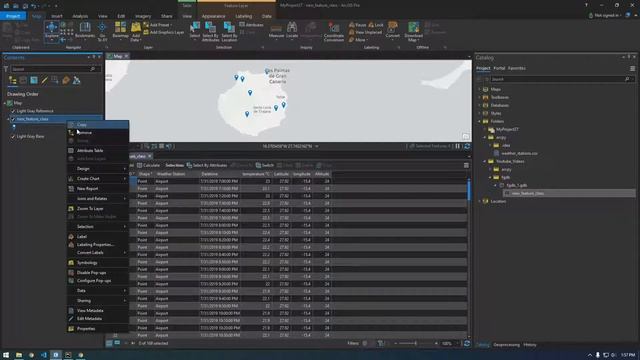The image size is (640, 360).
Task: Toggle Lock labels button
Action: [x=376, y=25]
